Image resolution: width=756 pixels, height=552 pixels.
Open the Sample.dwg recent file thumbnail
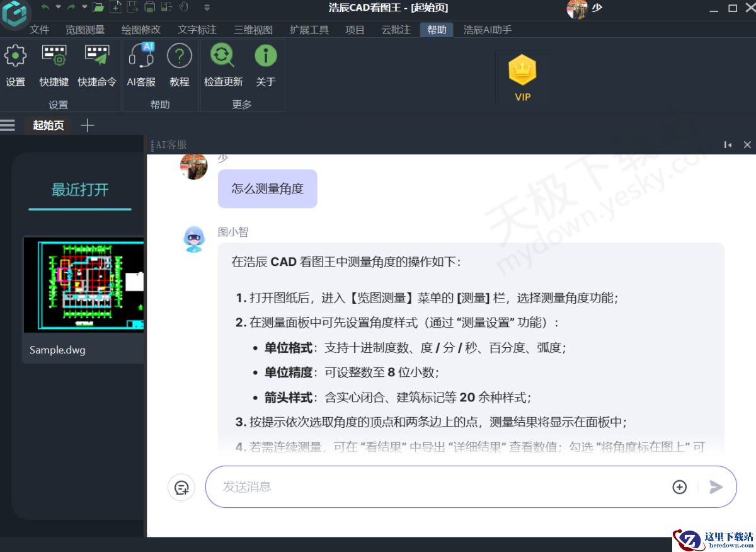(x=84, y=285)
